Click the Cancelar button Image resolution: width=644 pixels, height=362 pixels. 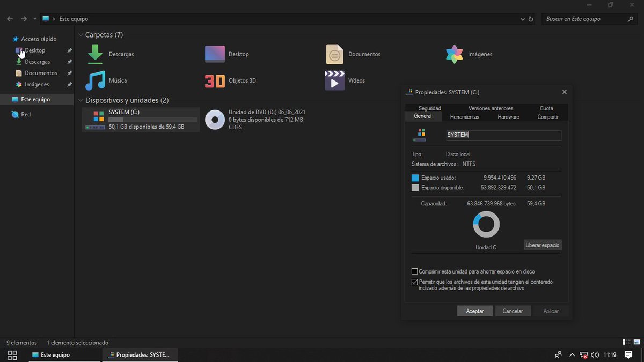[x=513, y=311]
